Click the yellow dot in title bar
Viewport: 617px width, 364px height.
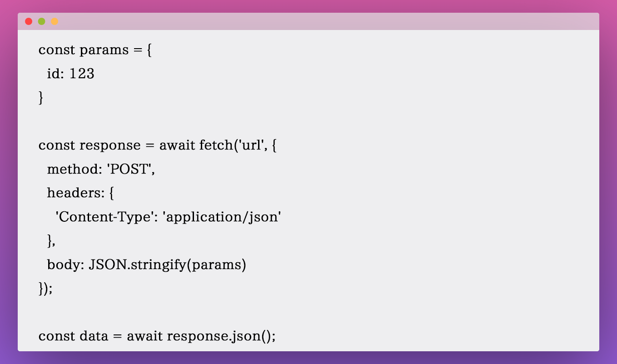(x=55, y=21)
